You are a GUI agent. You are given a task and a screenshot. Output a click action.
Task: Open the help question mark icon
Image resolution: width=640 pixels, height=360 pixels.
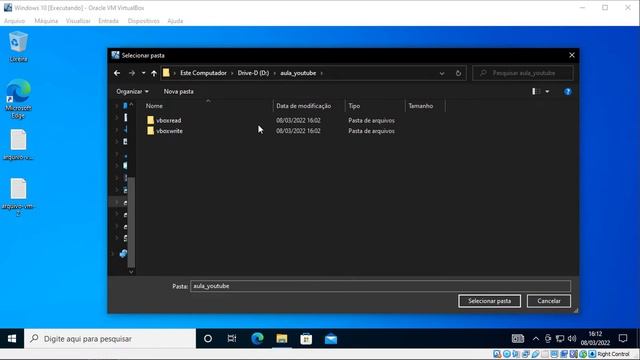[x=567, y=91]
